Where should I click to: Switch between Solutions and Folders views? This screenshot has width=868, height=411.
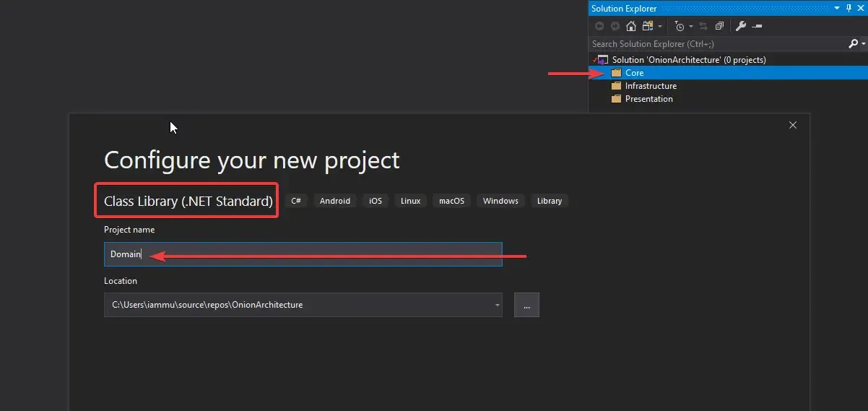coord(647,26)
